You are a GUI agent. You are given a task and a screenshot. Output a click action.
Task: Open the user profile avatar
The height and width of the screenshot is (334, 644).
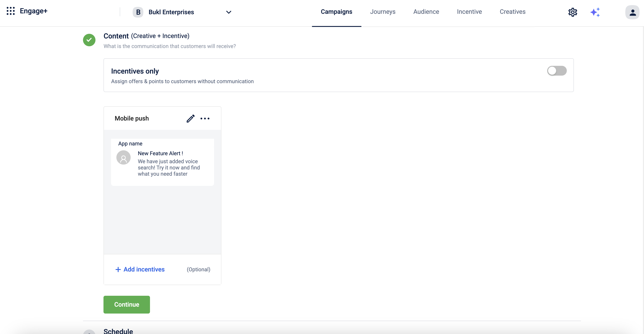pos(632,12)
